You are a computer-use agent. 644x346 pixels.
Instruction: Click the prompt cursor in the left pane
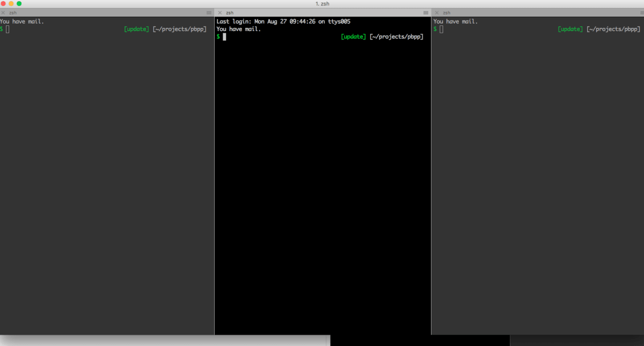pyautogui.click(x=8, y=29)
